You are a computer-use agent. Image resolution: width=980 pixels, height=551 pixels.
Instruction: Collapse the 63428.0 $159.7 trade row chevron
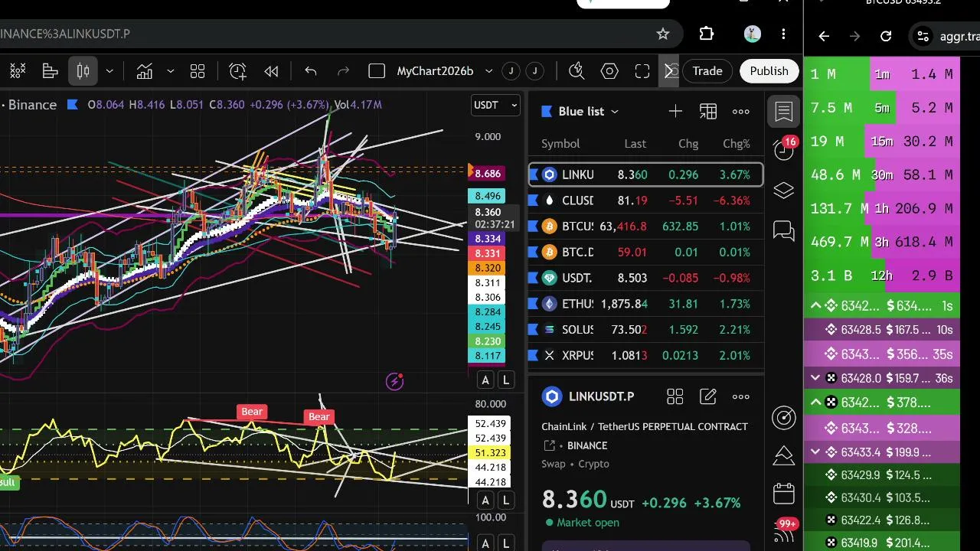coord(815,378)
